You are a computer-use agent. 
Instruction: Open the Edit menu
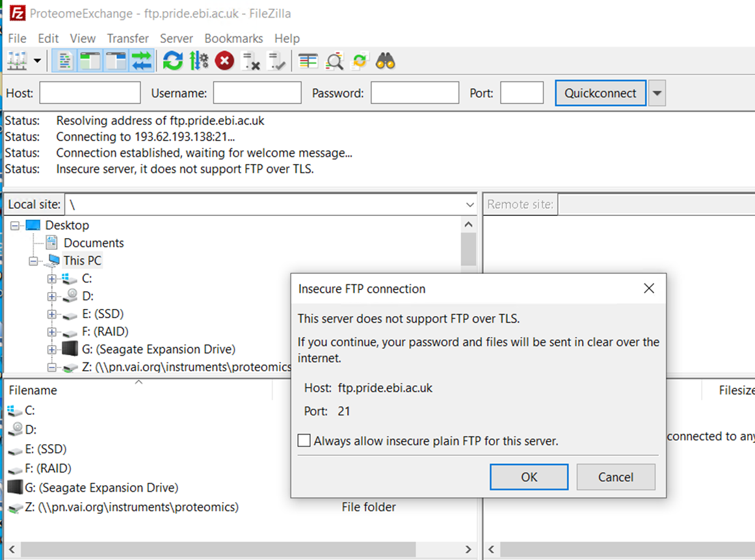pyautogui.click(x=48, y=38)
